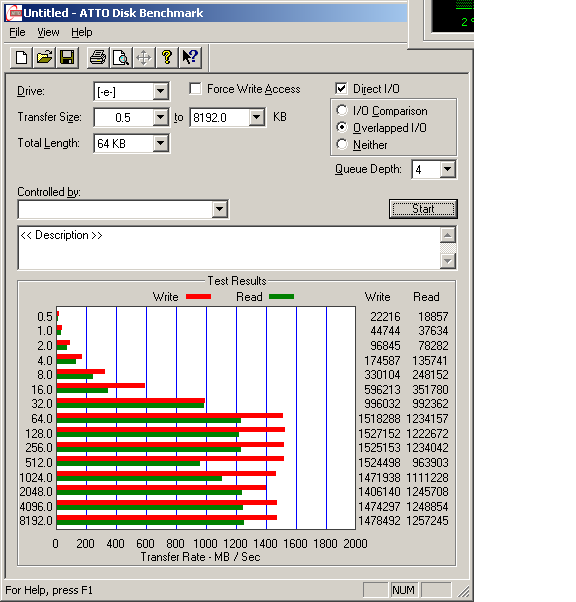Open the View menu
Screen dimensions: 576x602
point(48,32)
